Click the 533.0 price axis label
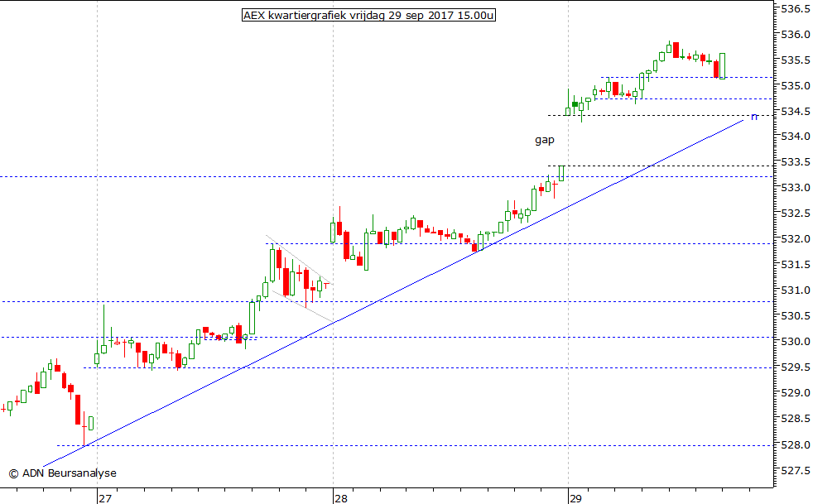The height and width of the screenshot is (504, 813). pyautogui.click(x=796, y=188)
